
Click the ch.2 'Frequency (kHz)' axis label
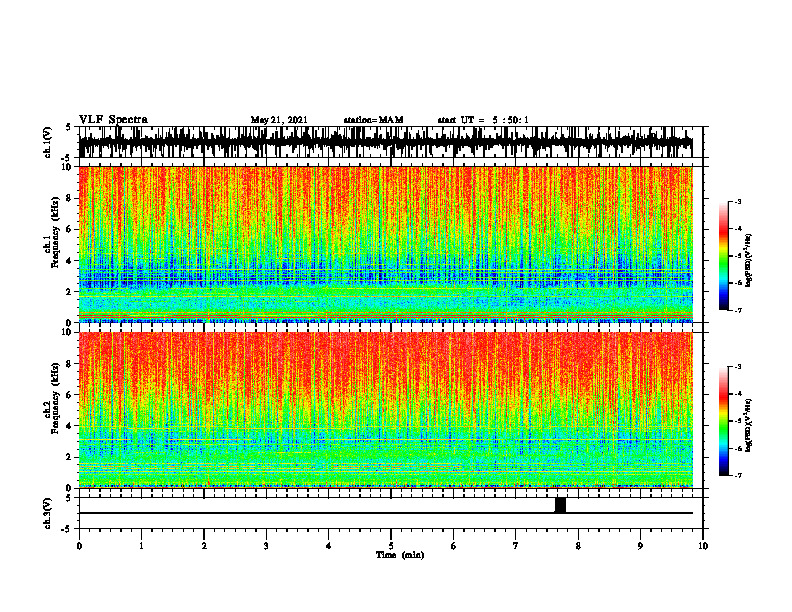tap(55, 398)
